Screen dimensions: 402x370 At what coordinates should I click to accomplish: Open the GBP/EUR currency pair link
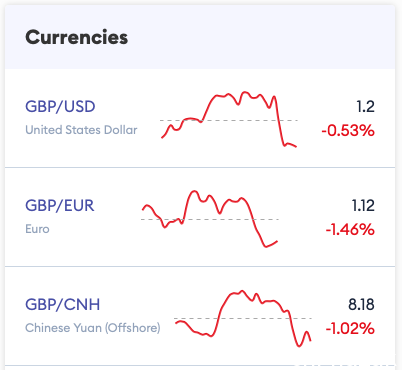pyautogui.click(x=60, y=206)
